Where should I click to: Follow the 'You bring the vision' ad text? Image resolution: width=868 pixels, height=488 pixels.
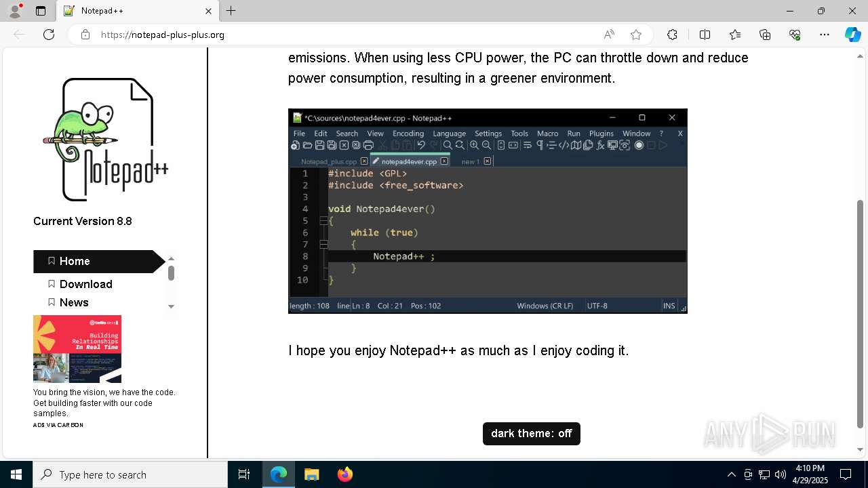click(104, 403)
